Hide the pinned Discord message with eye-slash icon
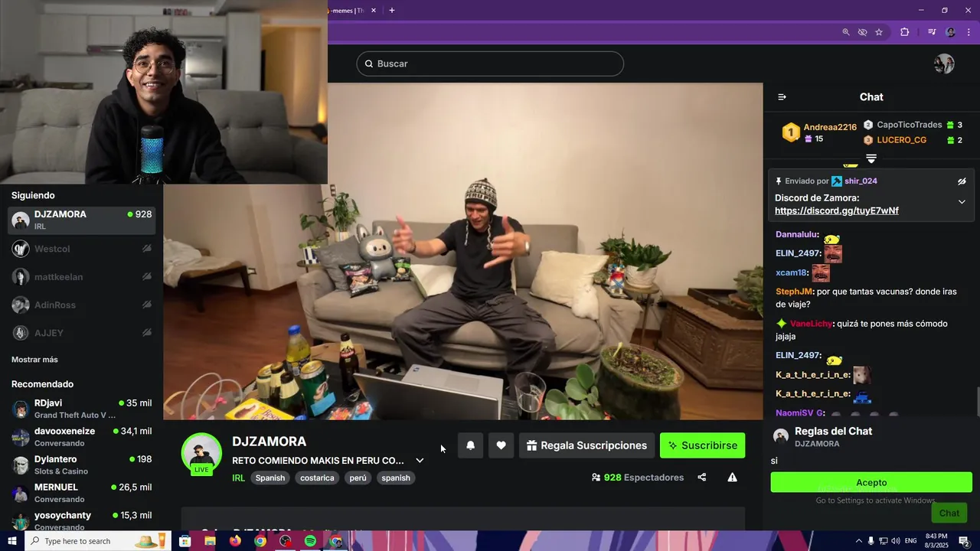This screenshot has height=551, width=980. (962, 181)
